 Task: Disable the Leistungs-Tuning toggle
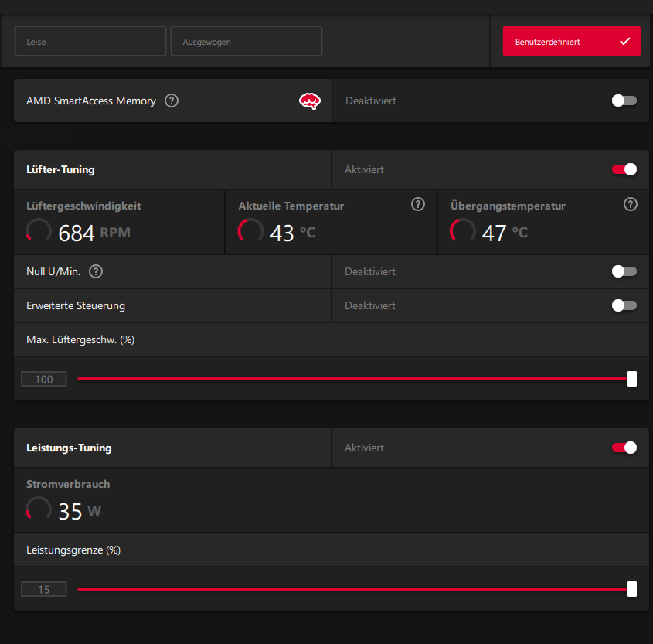[624, 448]
